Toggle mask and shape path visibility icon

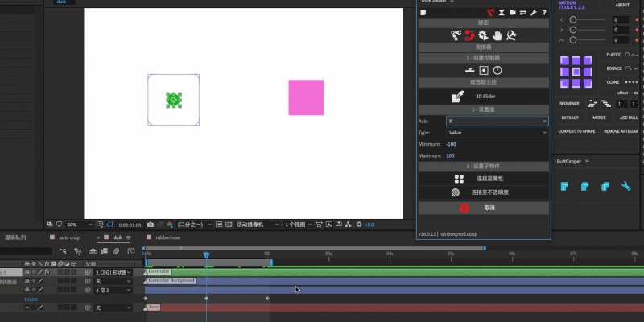pyautogui.click(x=109, y=225)
